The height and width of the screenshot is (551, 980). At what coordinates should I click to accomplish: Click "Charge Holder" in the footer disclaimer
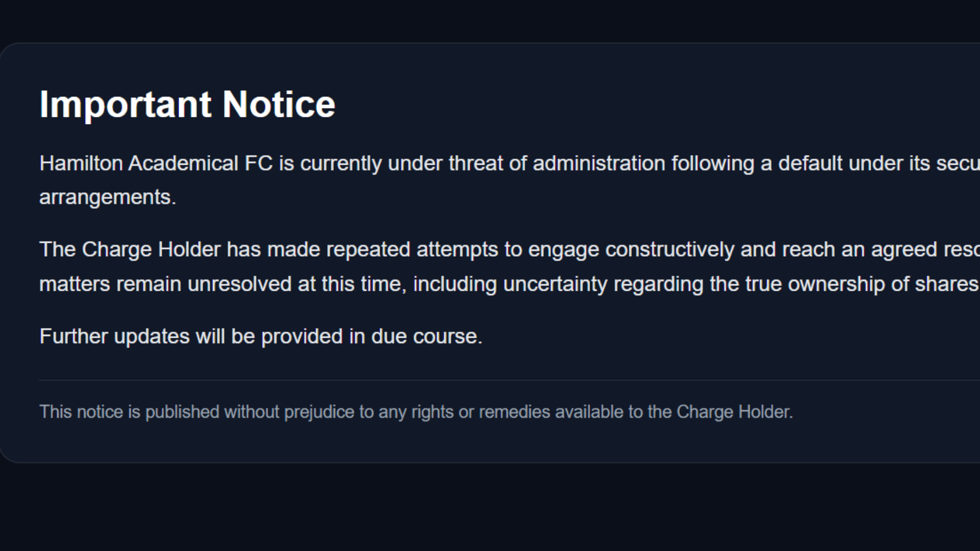734,412
